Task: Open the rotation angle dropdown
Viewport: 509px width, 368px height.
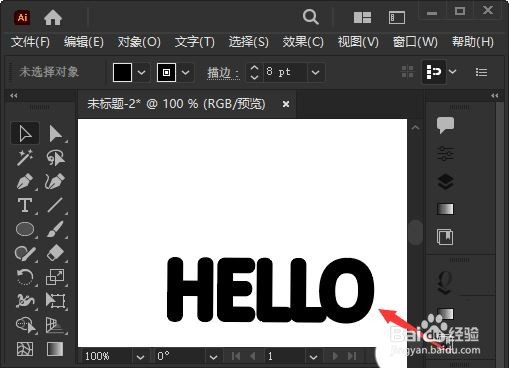Action: coord(214,357)
